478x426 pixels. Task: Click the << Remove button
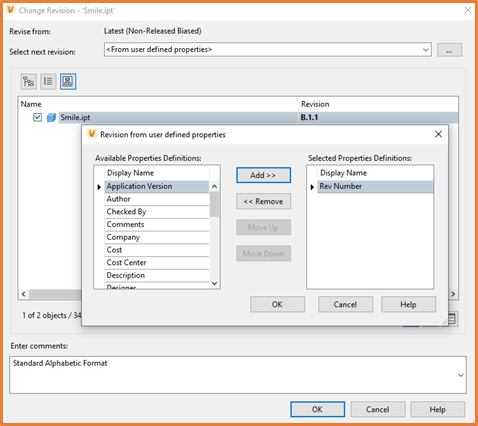[263, 201]
